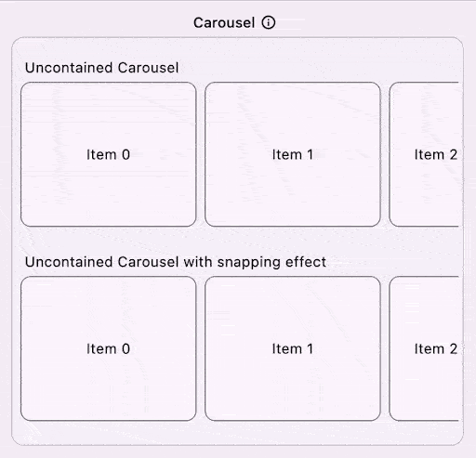Click the 'Item 0' text in bottom carousel
Screen dimensions: 476x458
pos(108,348)
